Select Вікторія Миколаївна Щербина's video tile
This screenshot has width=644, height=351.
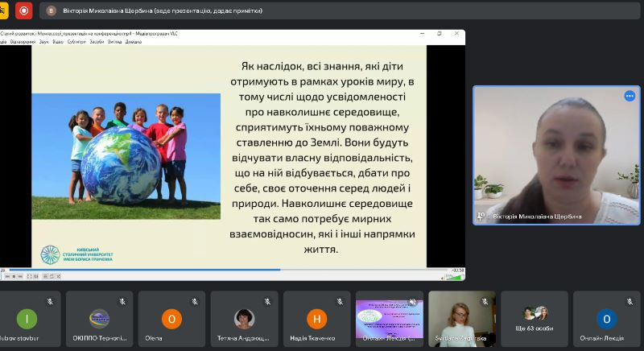(556, 155)
